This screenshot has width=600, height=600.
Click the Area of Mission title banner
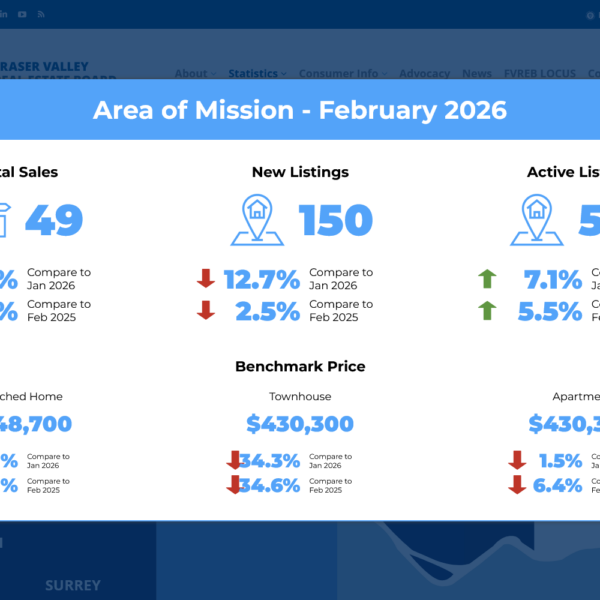[300, 110]
